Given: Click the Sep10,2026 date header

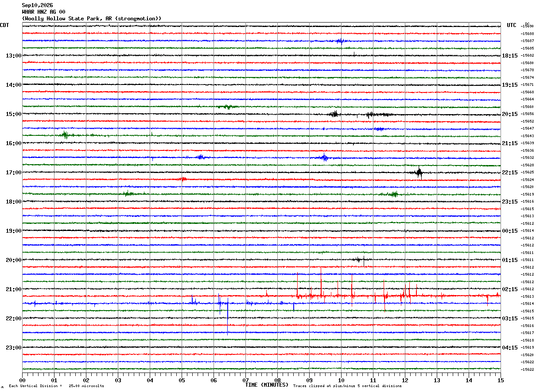Looking at the screenshot, I should pyautogui.click(x=37, y=5).
